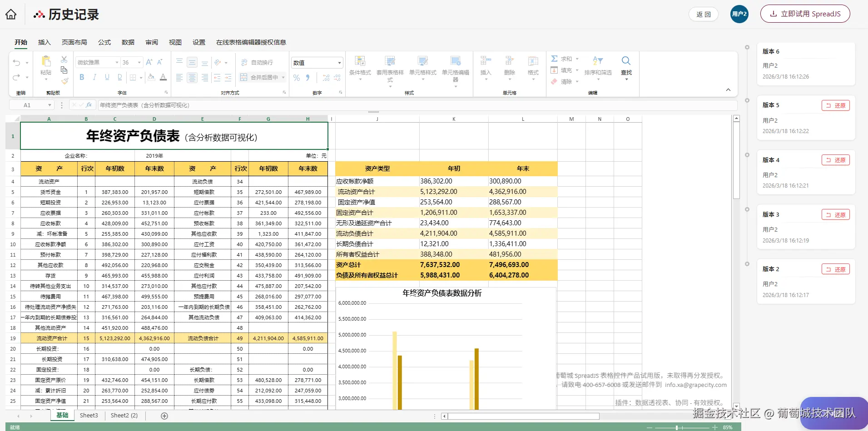Align cell content to the bottom
Screen dimensions: 868x431
coord(205,62)
